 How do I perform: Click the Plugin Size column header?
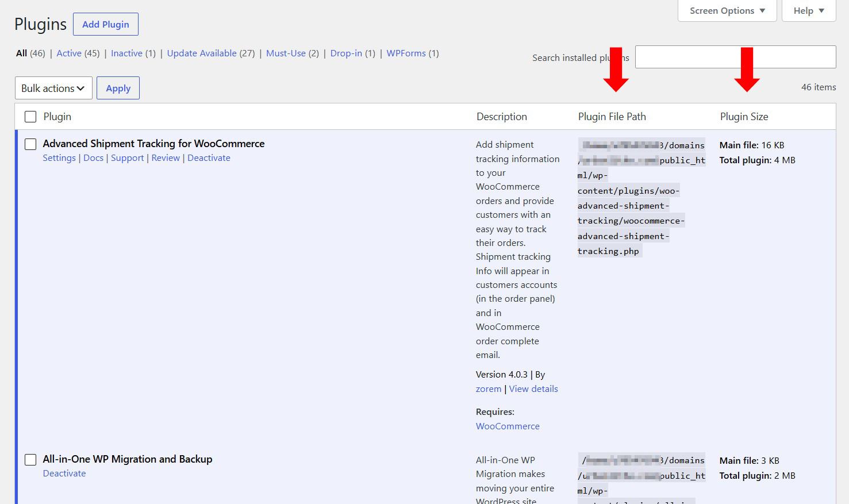tap(744, 117)
